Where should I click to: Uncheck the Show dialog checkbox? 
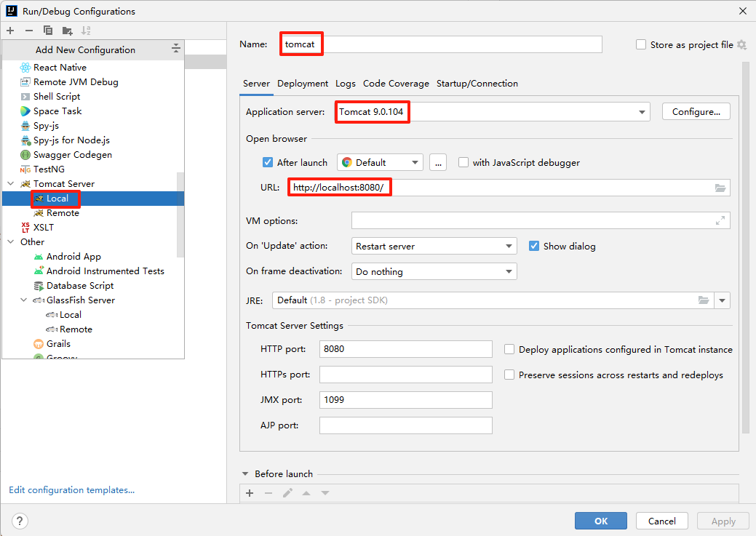[x=534, y=247]
